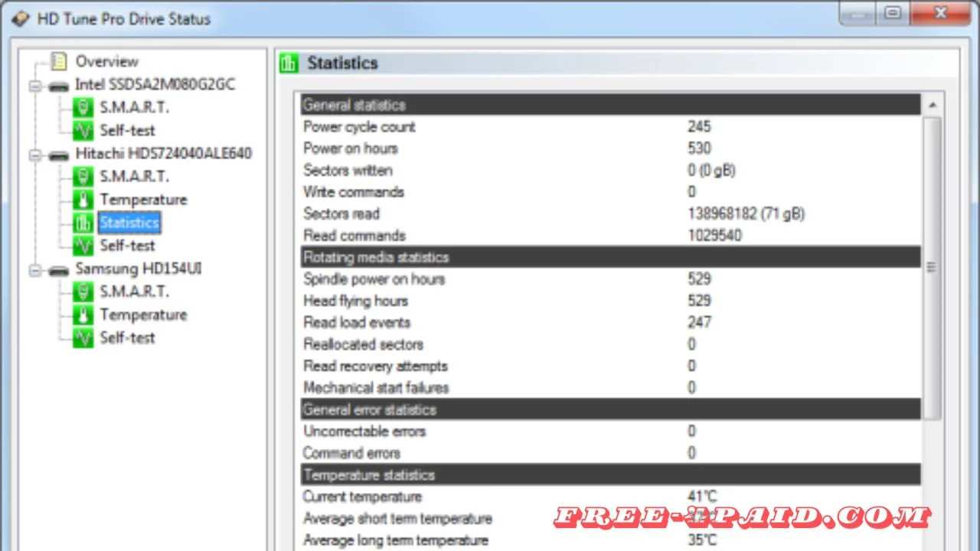Click the statistics list scrollbar thumb
The height and width of the screenshot is (551, 980).
click(932, 267)
